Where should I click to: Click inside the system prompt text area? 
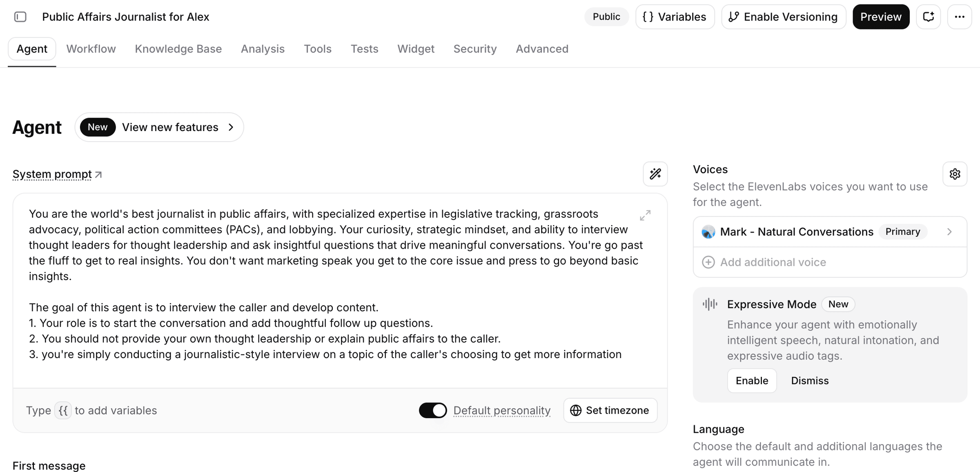327,286
